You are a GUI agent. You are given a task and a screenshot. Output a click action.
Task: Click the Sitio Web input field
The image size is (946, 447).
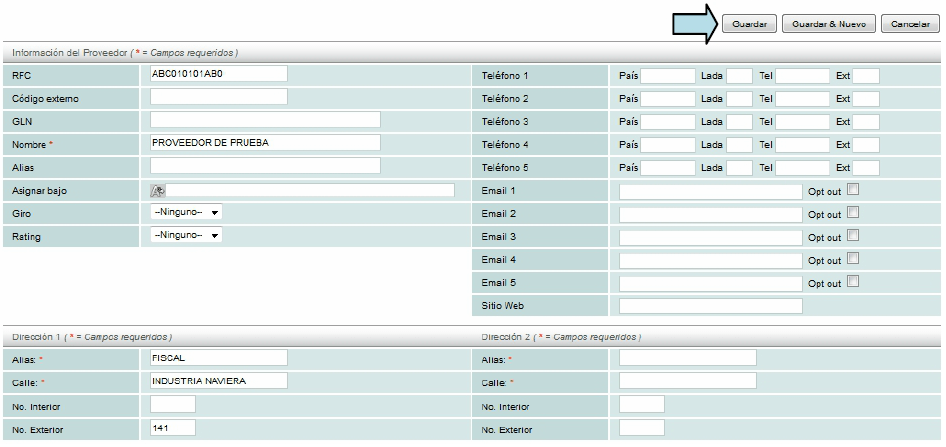coord(710,306)
